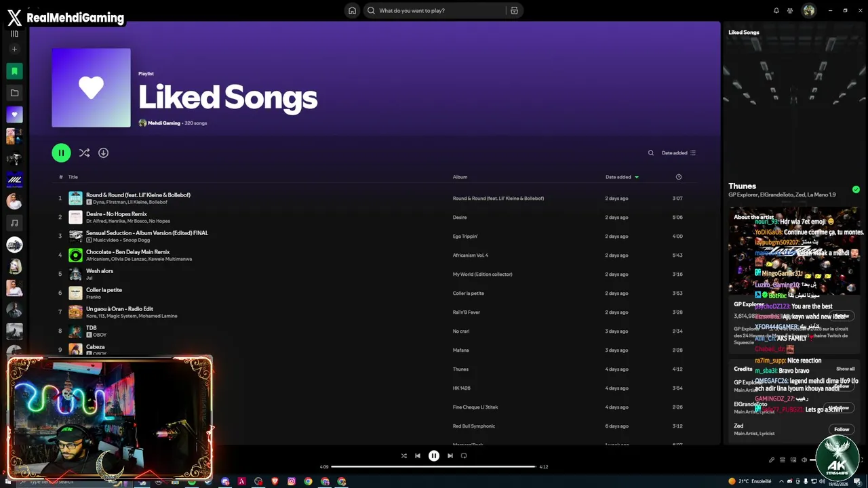
Task: Toggle green saved checkmark beside Thunes
Action: pos(856,190)
